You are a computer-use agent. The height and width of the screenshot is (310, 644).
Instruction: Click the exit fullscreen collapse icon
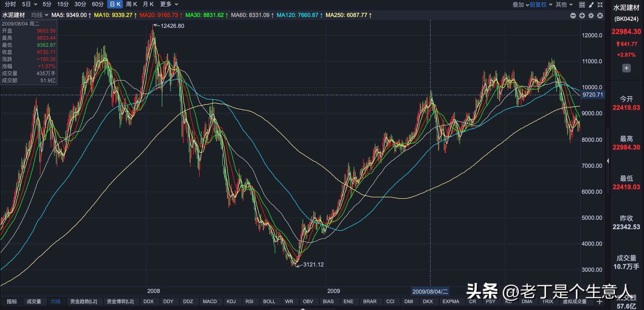pos(600,4)
